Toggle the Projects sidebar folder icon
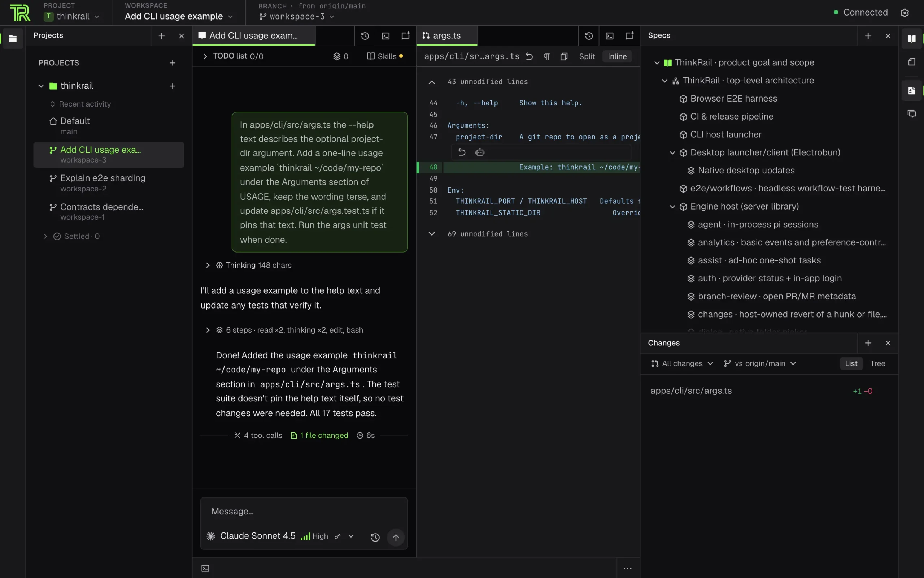924x578 pixels. tap(13, 38)
